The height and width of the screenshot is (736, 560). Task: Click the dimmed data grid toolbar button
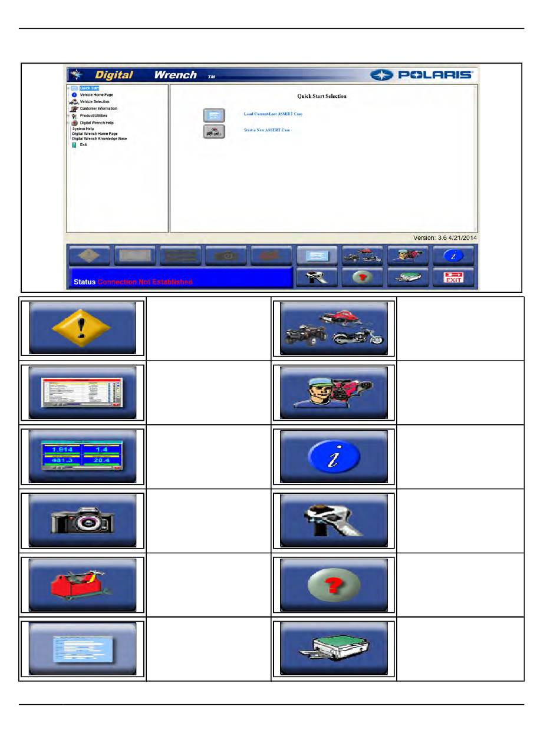[135, 256]
